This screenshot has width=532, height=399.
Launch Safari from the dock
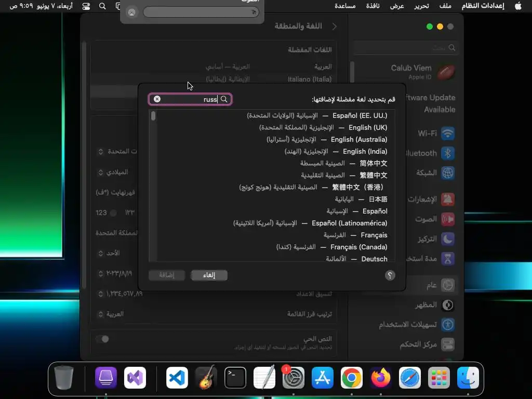pos(409,378)
